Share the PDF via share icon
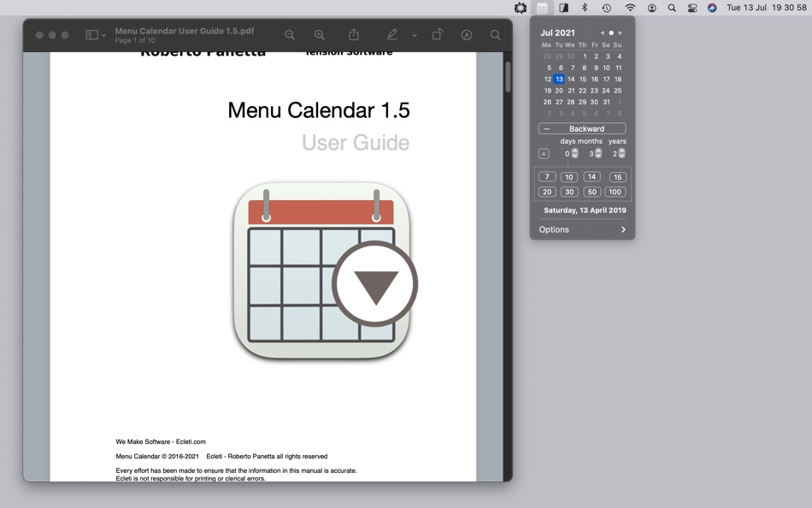This screenshot has width=812, height=508. [x=354, y=34]
